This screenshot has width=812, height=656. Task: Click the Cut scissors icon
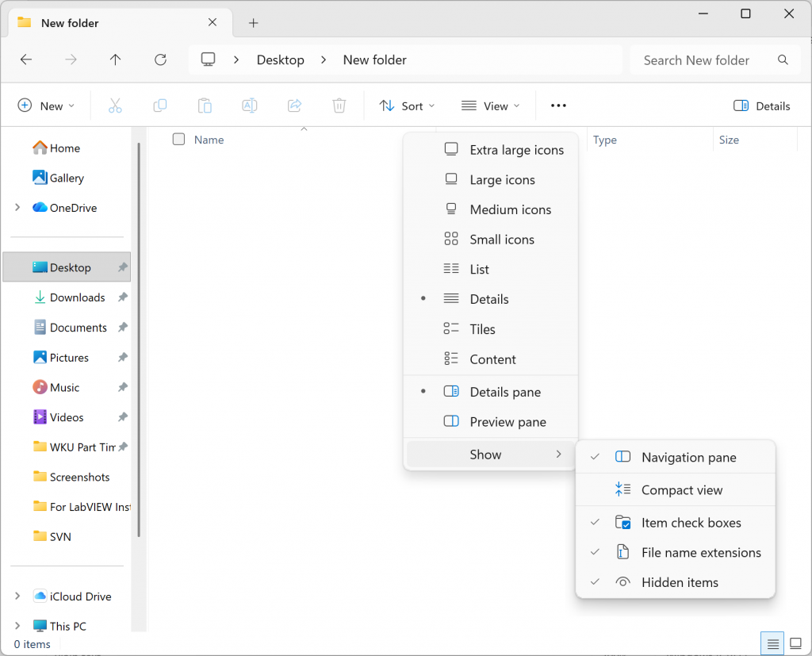click(115, 105)
